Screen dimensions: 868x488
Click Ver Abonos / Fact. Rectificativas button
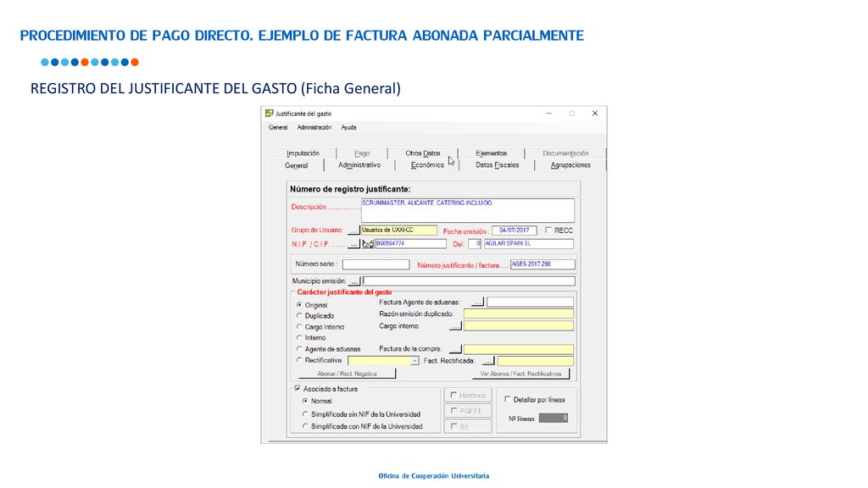[x=520, y=374]
